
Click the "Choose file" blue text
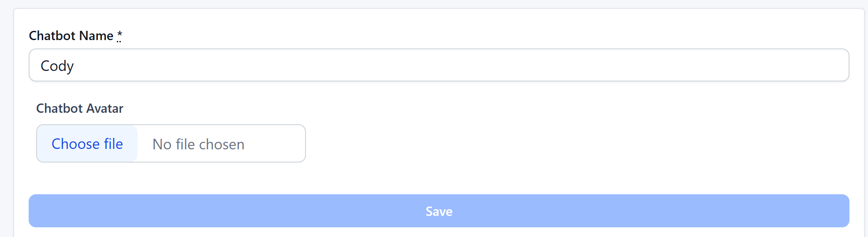[x=87, y=144]
